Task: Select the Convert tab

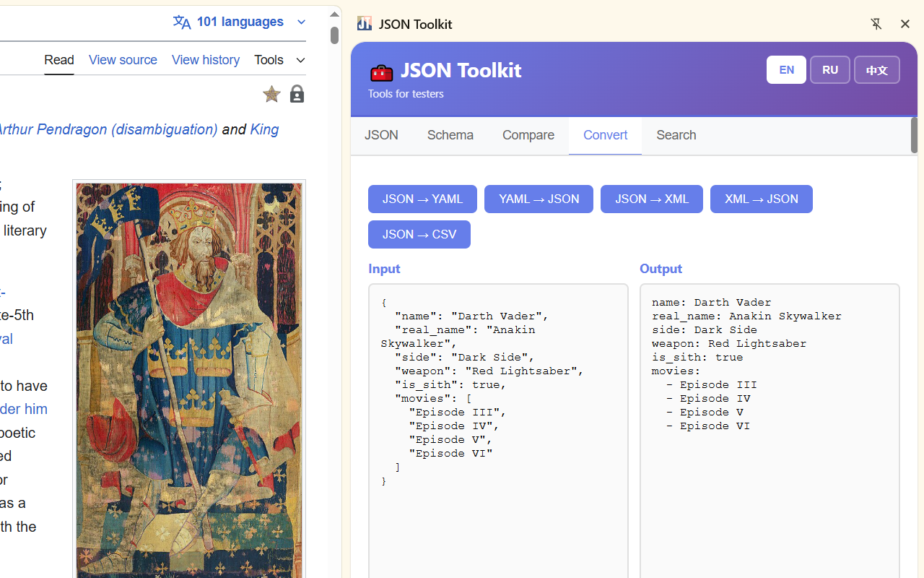Action: click(605, 136)
